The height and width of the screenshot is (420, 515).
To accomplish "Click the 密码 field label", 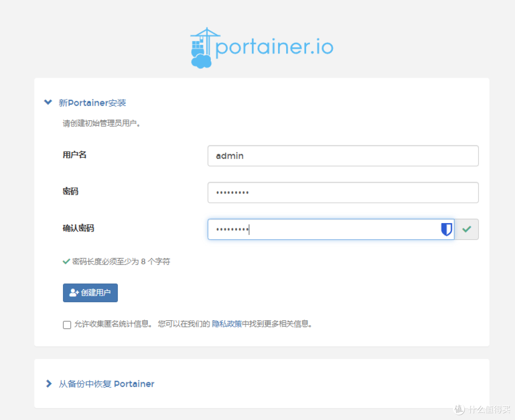I will (x=71, y=191).
